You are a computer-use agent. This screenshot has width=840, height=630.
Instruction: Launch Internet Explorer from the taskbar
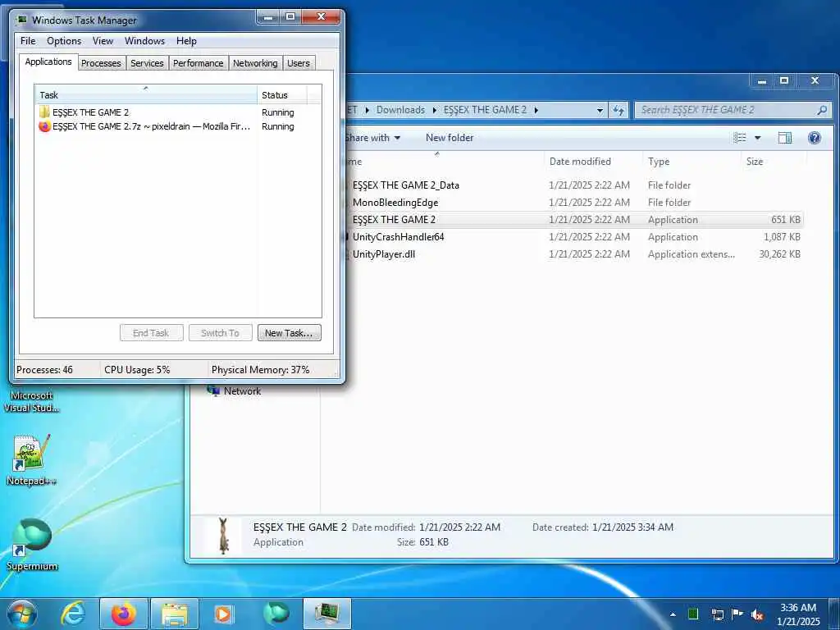tap(73, 614)
